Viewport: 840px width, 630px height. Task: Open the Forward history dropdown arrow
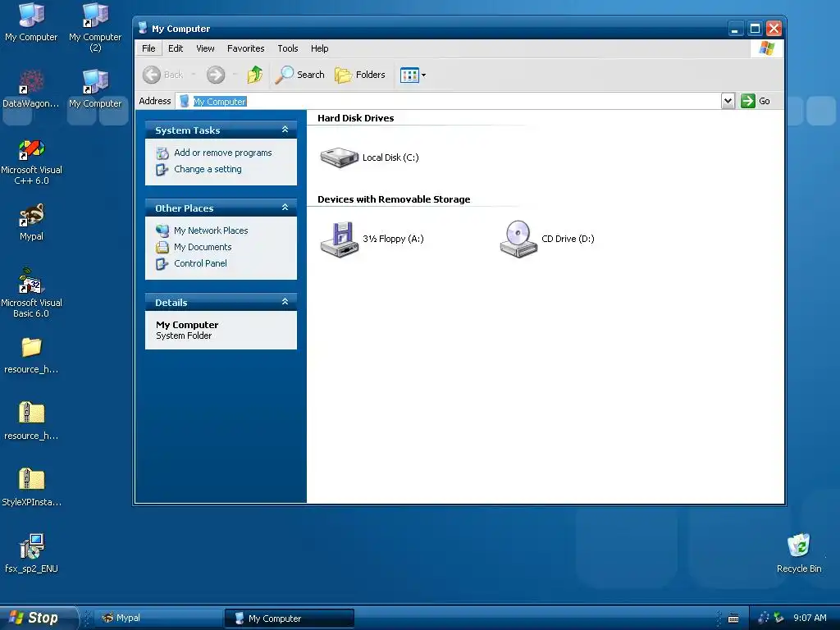pyautogui.click(x=235, y=75)
